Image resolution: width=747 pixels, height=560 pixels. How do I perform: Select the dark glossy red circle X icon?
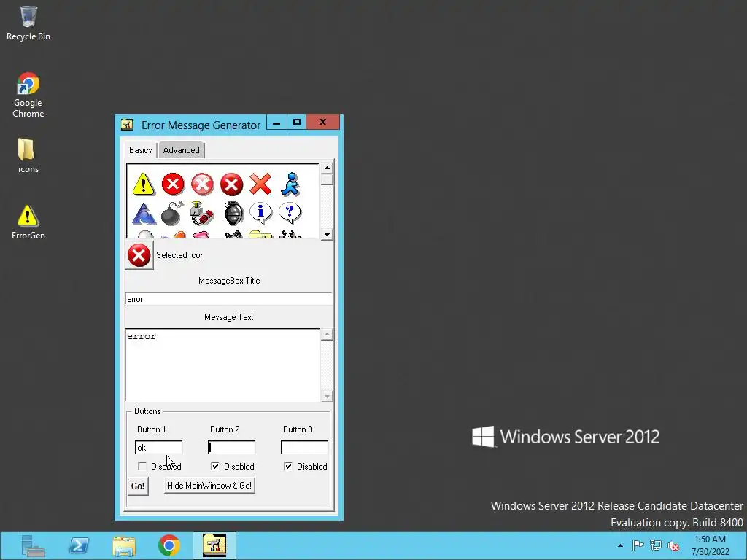tap(231, 184)
